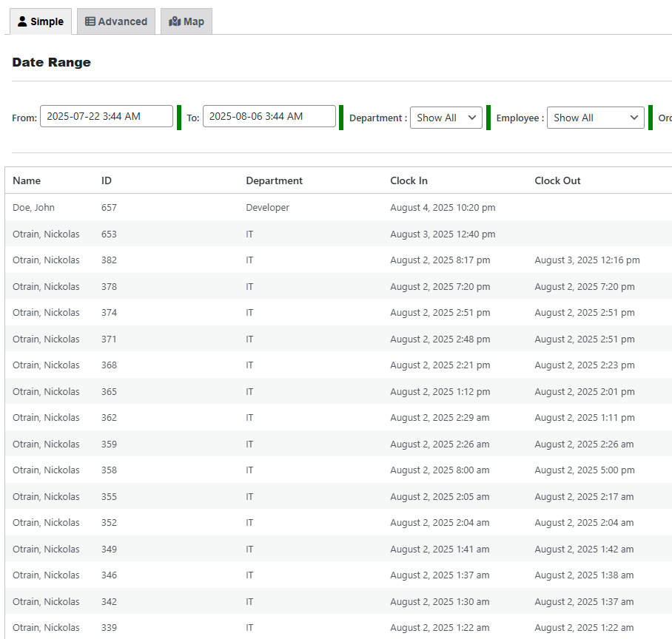672x639 pixels.
Task: Click the Developer department cell
Action: [267, 208]
